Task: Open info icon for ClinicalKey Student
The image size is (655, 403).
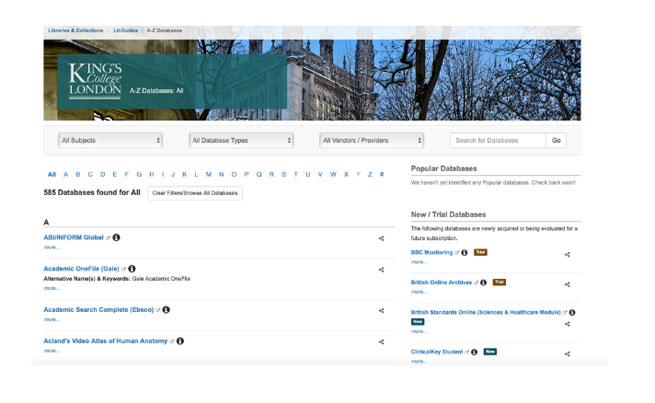Action: 474,352
